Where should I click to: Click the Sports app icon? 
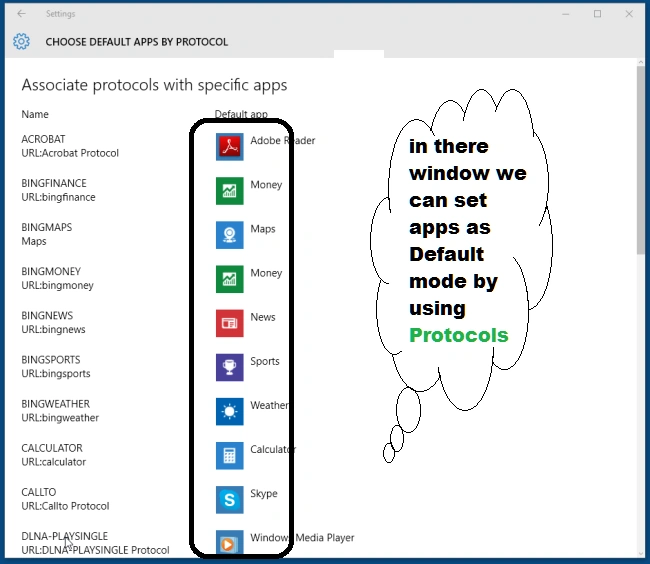[230, 367]
